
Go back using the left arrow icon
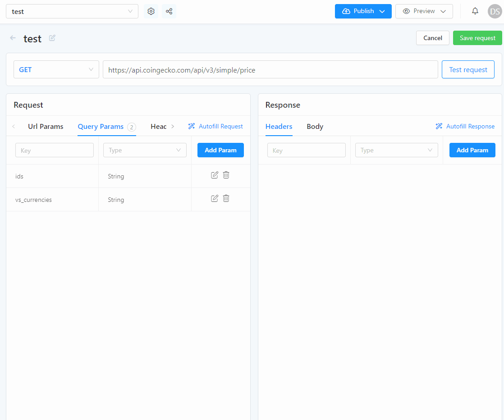tap(13, 38)
